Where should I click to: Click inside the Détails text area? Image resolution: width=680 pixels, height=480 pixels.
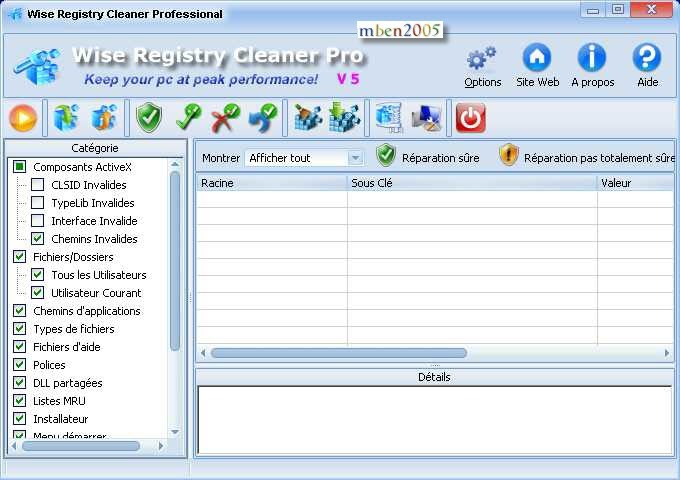[435, 419]
